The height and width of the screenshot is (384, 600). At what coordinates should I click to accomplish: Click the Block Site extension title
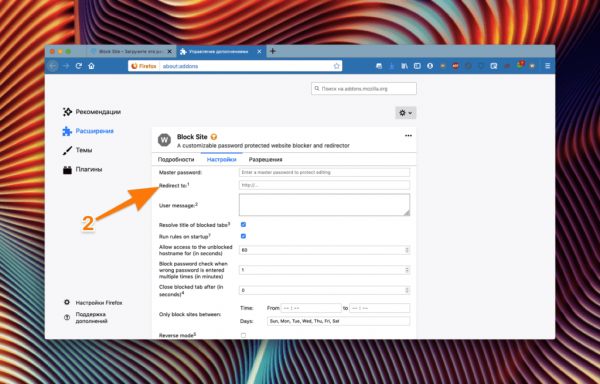click(192, 137)
